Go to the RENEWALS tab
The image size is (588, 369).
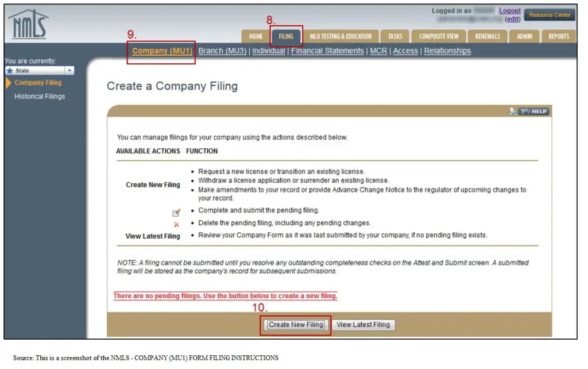[x=488, y=36]
